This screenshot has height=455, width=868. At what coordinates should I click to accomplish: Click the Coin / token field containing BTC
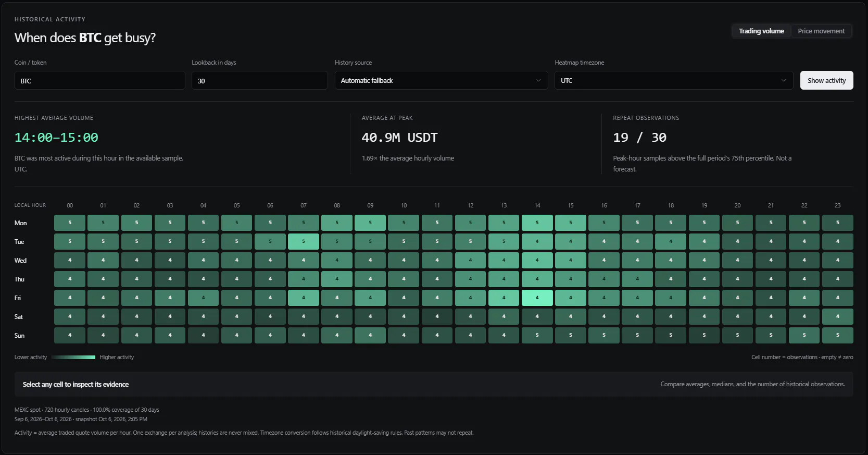pos(99,81)
